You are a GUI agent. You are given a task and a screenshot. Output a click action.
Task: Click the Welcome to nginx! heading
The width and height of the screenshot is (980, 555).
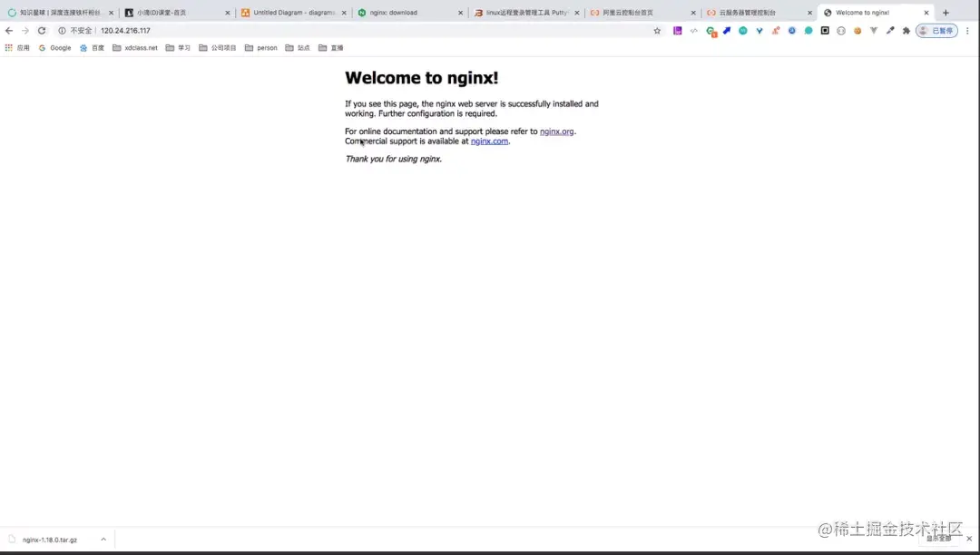(421, 77)
